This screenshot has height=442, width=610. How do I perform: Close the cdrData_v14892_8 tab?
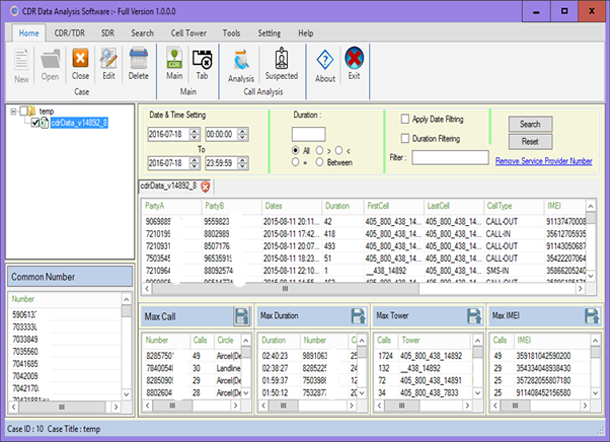coord(205,186)
